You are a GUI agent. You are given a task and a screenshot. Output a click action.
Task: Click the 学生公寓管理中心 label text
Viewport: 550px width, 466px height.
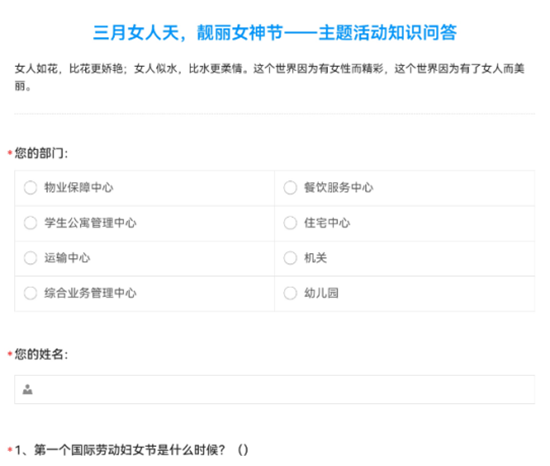click(90, 223)
